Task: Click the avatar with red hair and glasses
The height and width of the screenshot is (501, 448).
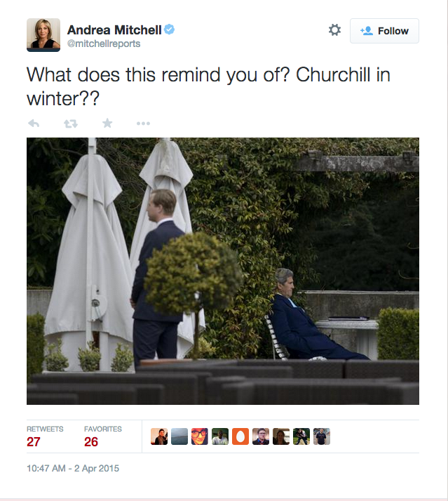Action: point(200,436)
